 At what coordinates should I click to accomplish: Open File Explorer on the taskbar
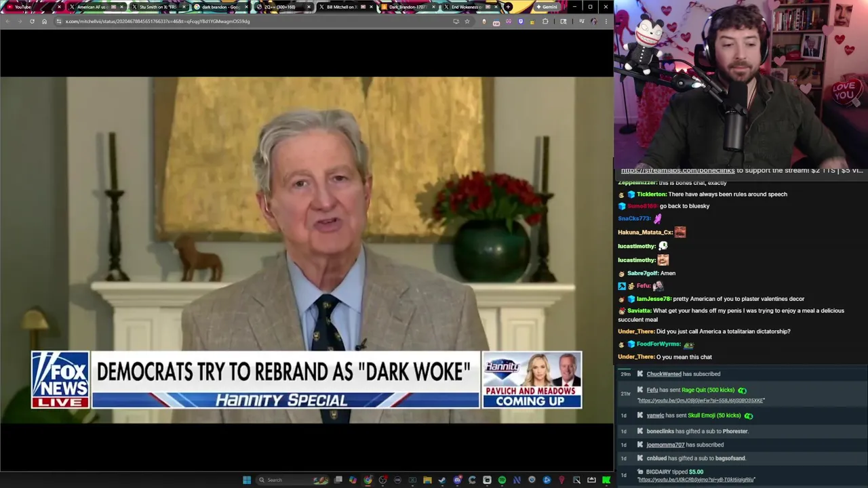(x=427, y=480)
